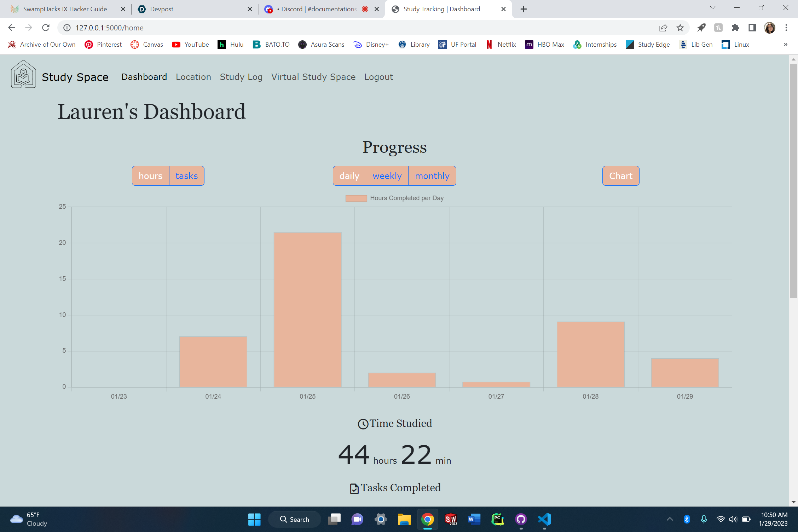This screenshot has width=798, height=532.
Task: Open the side panel icon in Chrome toolbar
Action: pos(752,28)
